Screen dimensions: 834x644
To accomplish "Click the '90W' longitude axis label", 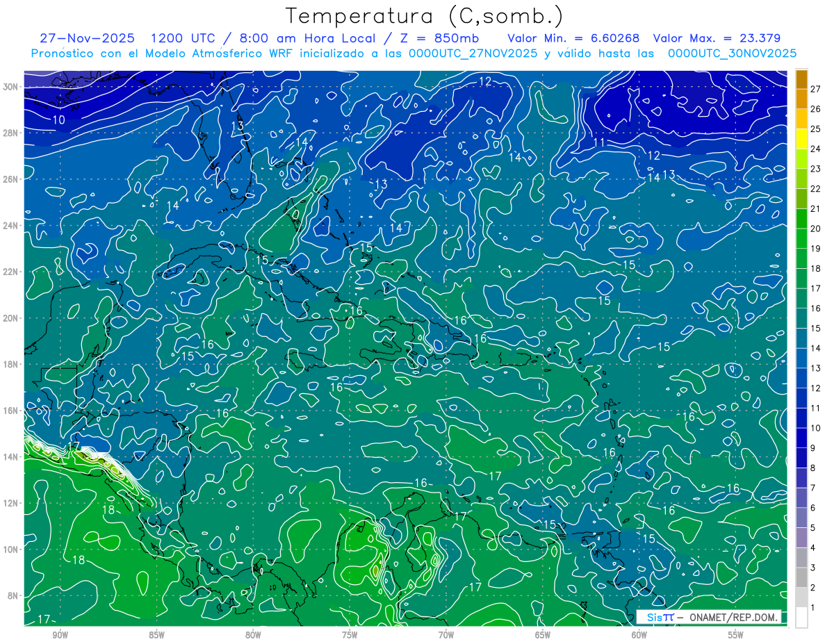I will pyautogui.click(x=60, y=635).
